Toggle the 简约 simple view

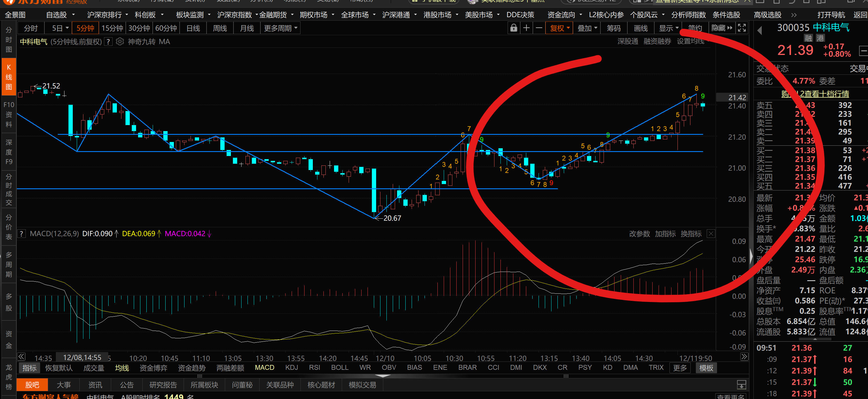[695, 28]
